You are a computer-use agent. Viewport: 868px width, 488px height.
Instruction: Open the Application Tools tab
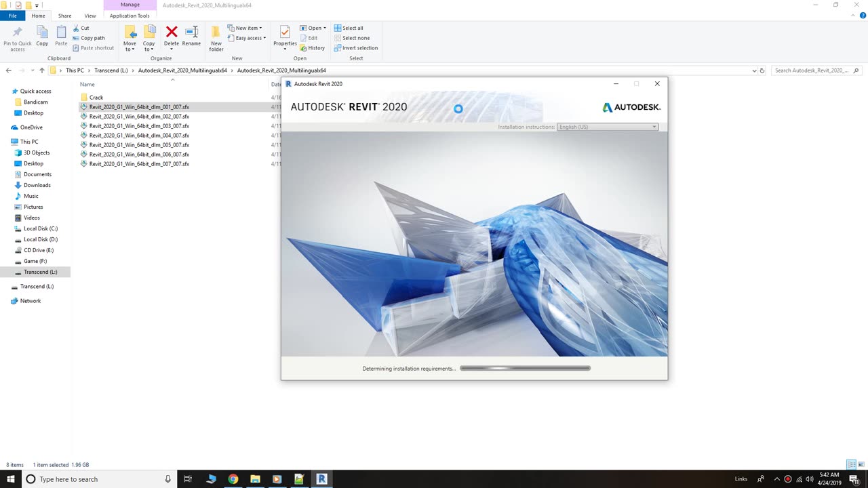pyautogui.click(x=130, y=16)
